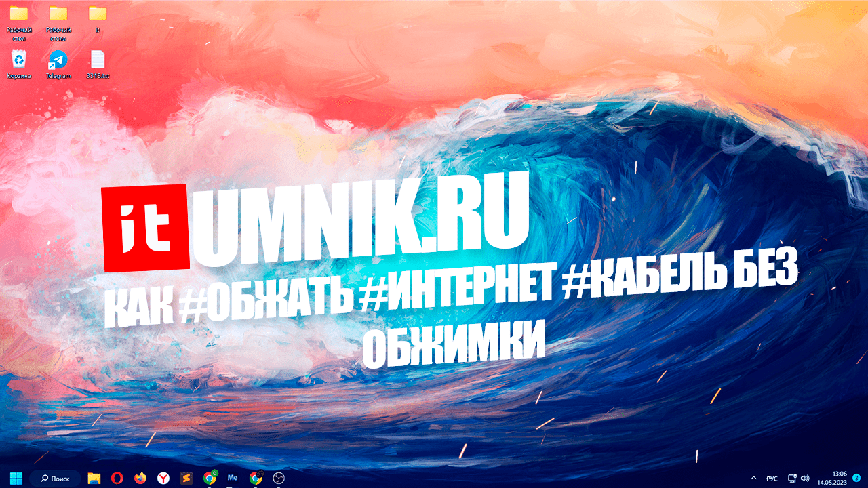Open File Explorer from the taskbar
The image size is (868, 488).
pyautogui.click(x=94, y=478)
